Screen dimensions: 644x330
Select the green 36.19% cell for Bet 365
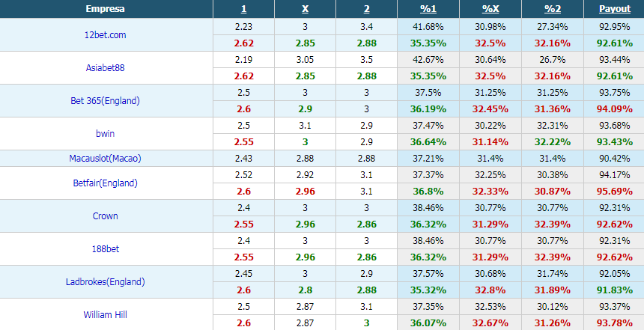tap(428, 109)
